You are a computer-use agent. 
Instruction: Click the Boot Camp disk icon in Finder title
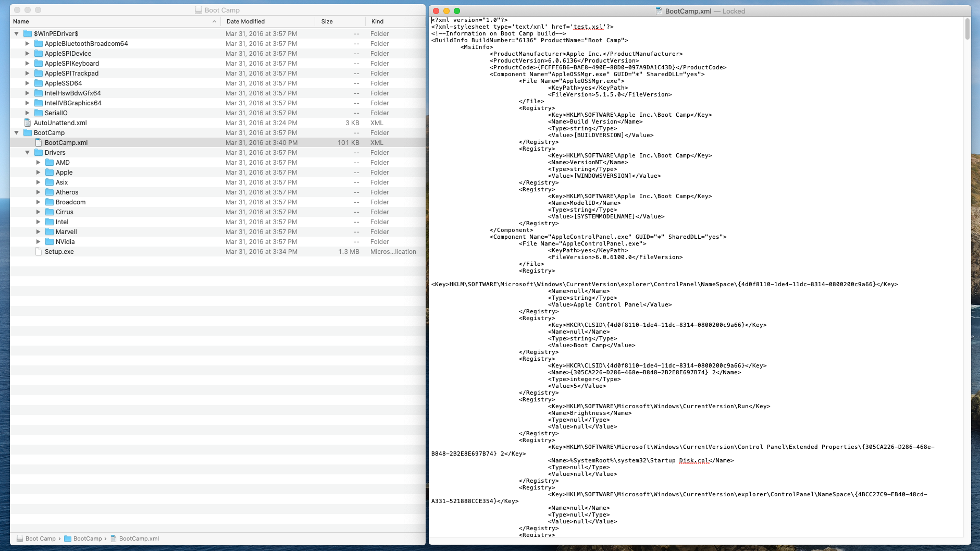click(x=199, y=10)
